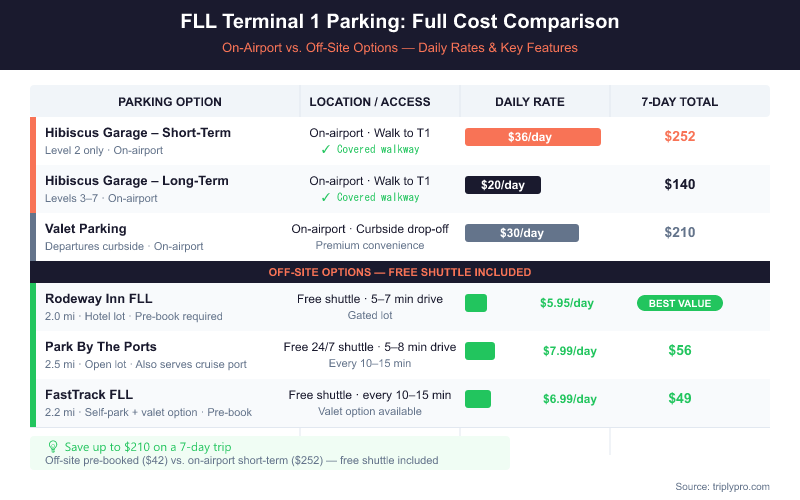
Task: Click the green rate bar for FastTrack FLL
Action: (x=478, y=398)
